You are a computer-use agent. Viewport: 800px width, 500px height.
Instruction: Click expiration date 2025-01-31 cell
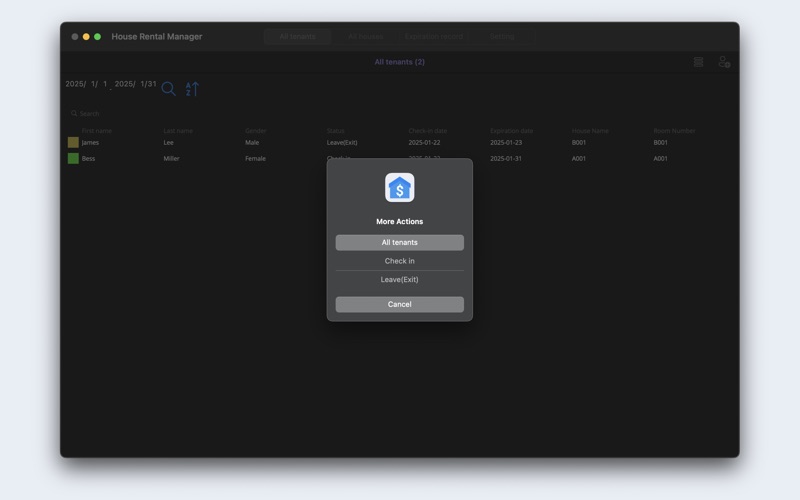click(x=506, y=158)
